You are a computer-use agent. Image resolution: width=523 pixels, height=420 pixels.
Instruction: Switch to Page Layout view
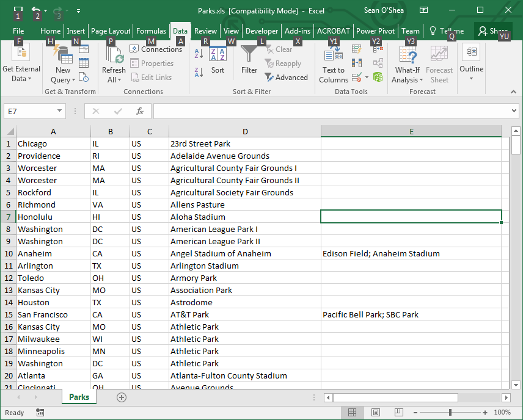(x=376, y=413)
